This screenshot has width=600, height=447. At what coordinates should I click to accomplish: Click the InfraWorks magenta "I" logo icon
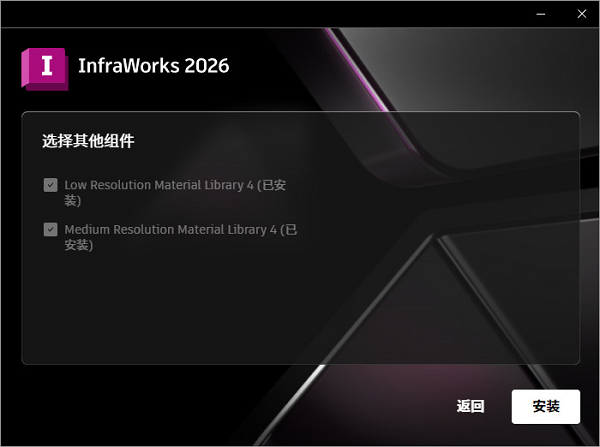(x=44, y=67)
